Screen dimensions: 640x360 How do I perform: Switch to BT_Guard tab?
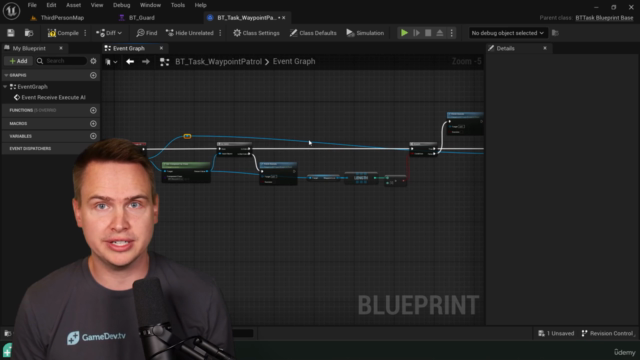[137, 18]
